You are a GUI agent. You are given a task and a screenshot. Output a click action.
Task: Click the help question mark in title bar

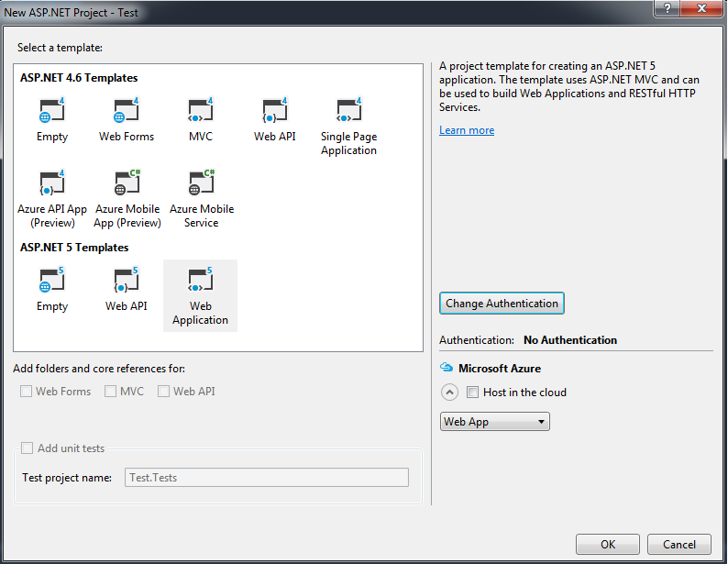(x=667, y=8)
